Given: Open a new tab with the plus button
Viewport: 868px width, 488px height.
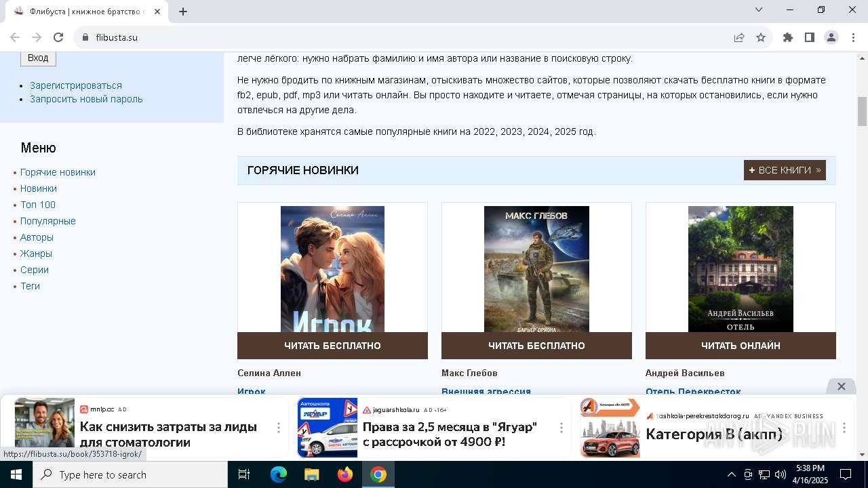Looking at the screenshot, I should [183, 11].
